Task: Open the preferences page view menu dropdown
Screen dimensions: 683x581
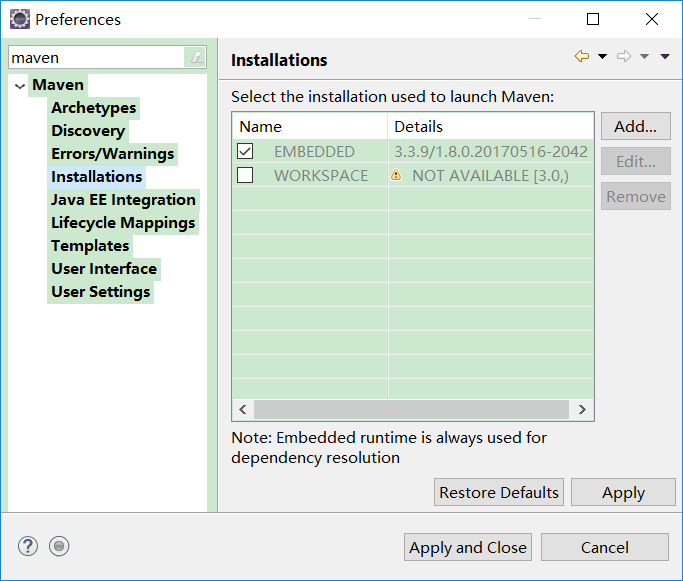Action: (x=665, y=57)
